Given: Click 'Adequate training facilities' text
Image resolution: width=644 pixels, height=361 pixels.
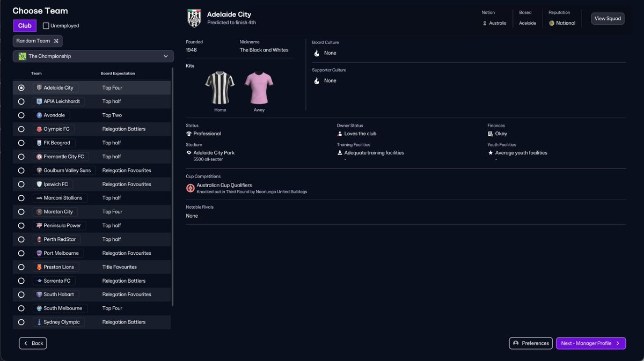Looking at the screenshot, I should tap(374, 153).
